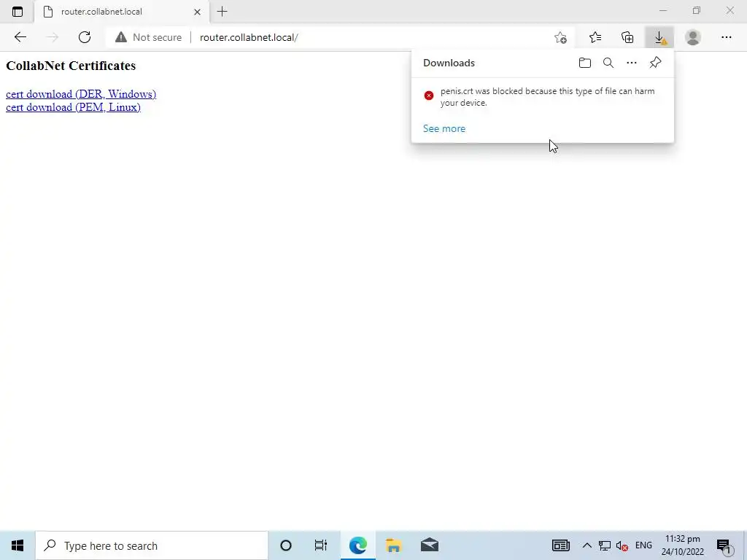Open File Explorer from taskbar
747x560 pixels.
click(393, 545)
